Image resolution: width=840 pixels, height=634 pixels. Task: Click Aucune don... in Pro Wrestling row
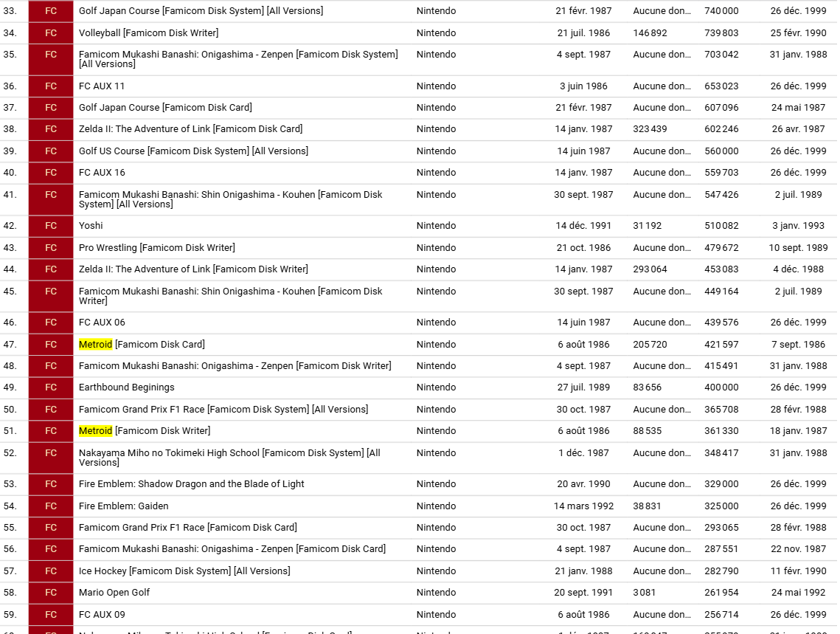[x=662, y=247]
